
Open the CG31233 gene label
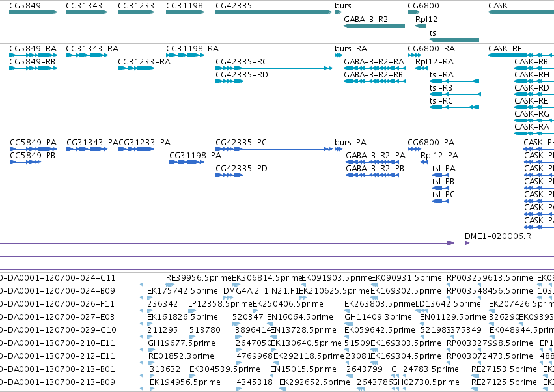pyautogui.click(x=136, y=6)
